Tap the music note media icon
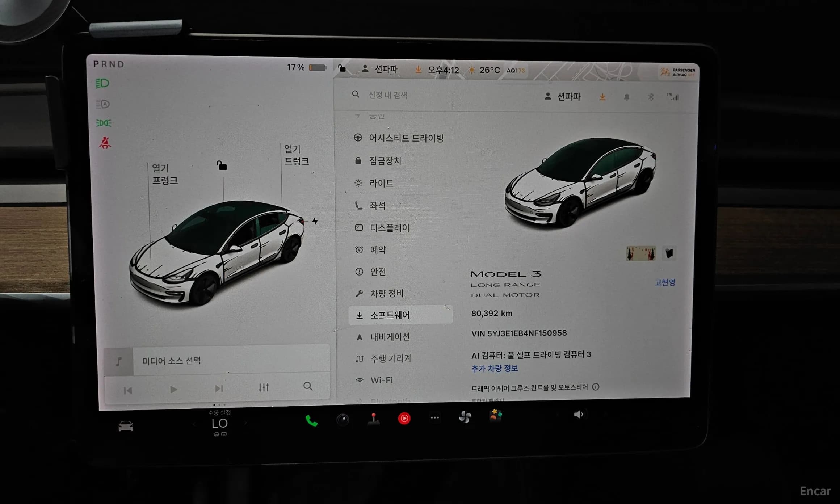 [119, 361]
